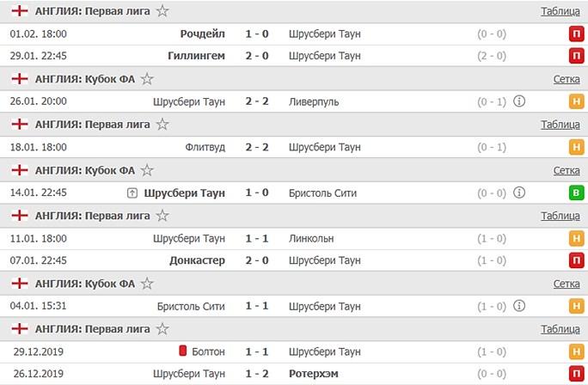Image resolution: width=588 pixels, height=385 pixels.
Task: Open the Донкастер 2 - 0 match row
Action: pyautogui.click(x=258, y=260)
